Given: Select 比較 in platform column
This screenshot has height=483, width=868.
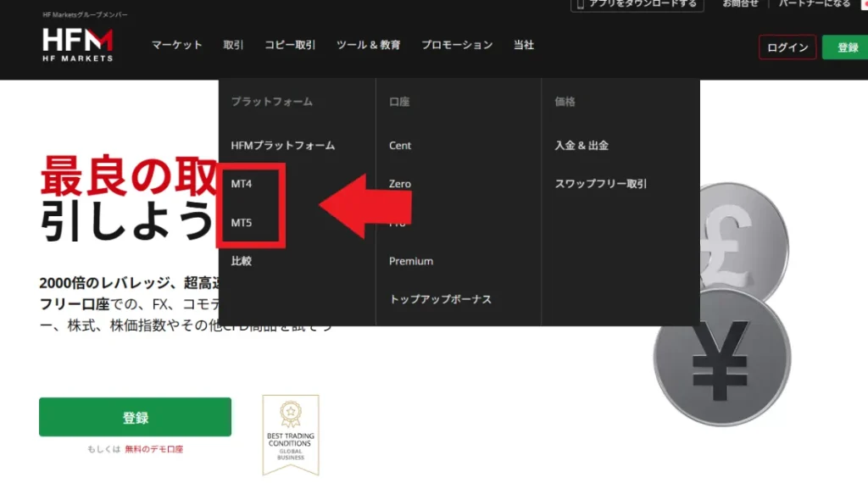Looking at the screenshot, I should pyautogui.click(x=242, y=261).
